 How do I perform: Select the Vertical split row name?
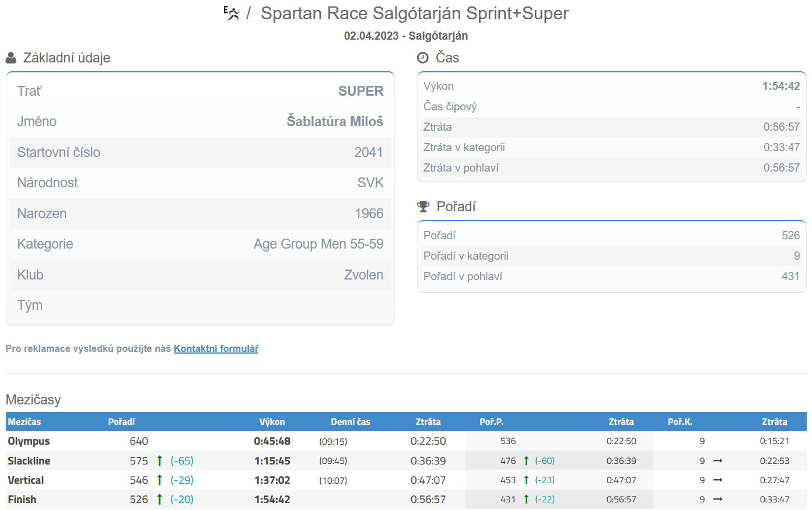[26, 480]
